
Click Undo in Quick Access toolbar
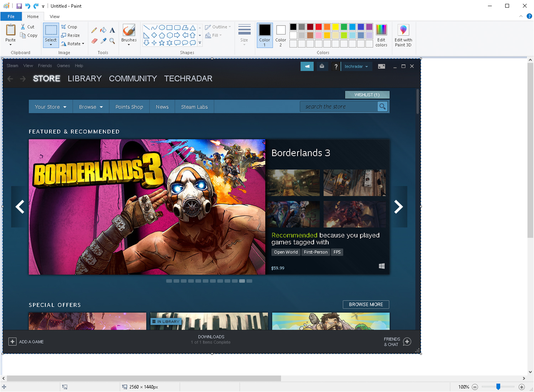tap(27, 6)
